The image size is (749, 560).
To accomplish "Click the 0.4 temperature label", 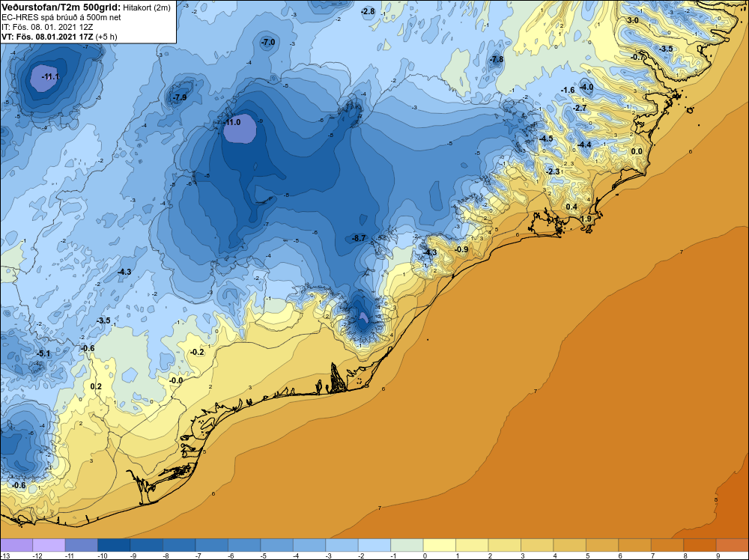I will 571,207.
